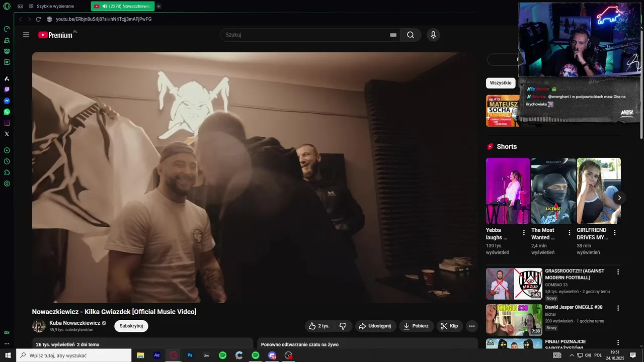Open the on-screen keyboard icon in search
This screenshot has height=362, width=644.
(393, 35)
